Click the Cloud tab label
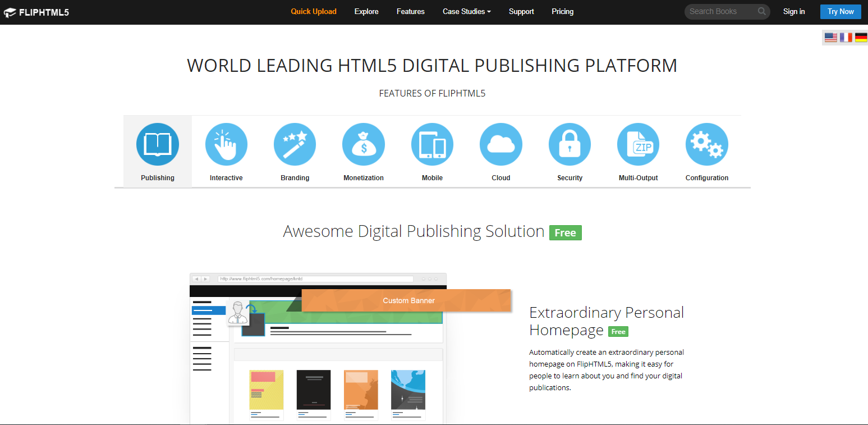The width and height of the screenshot is (868, 425). pos(501,178)
